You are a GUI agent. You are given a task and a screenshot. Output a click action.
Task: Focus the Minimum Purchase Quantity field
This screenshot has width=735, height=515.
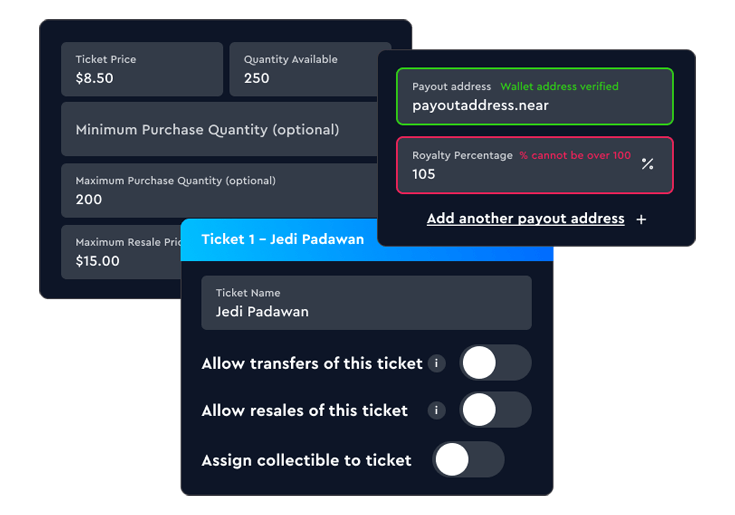(x=219, y=129)
